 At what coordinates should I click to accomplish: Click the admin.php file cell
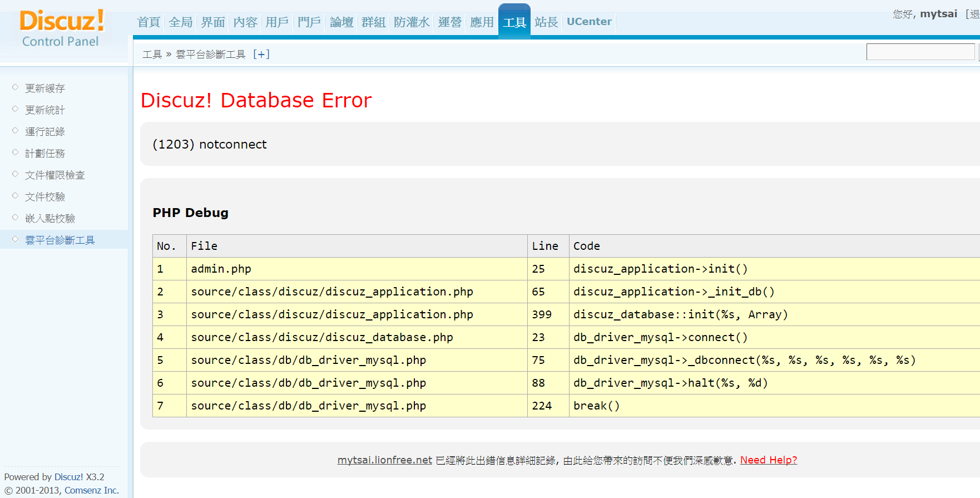point(357,269)
